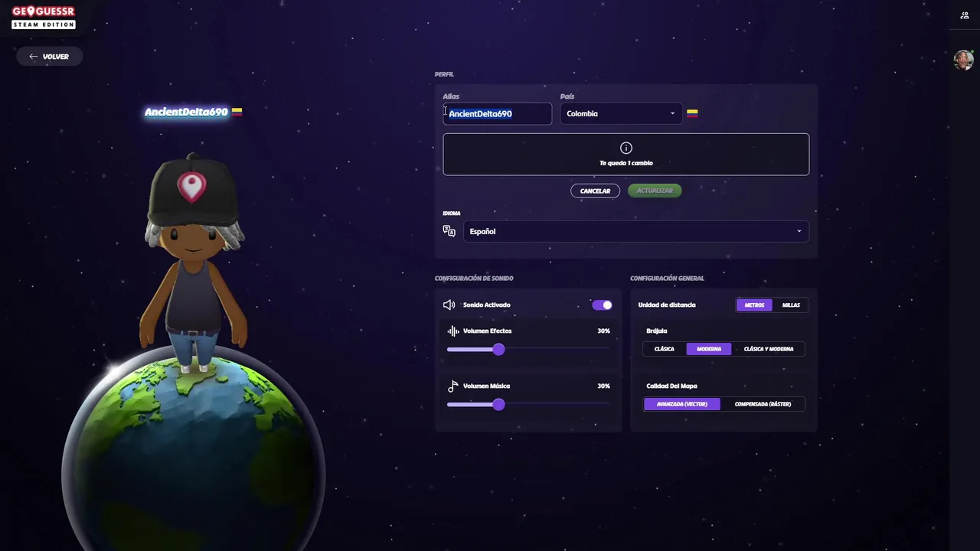This screenshot has height=551, width=980.
Task: Open the País dropdown showing Colombia
Action: click(x=621, y=113)
